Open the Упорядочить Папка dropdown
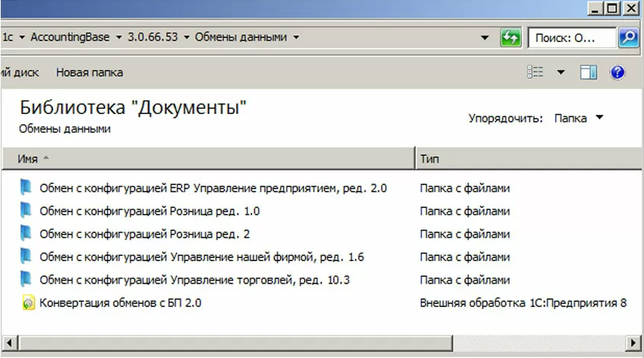Viewport: 644px width, 358px height. pos(579,119)
